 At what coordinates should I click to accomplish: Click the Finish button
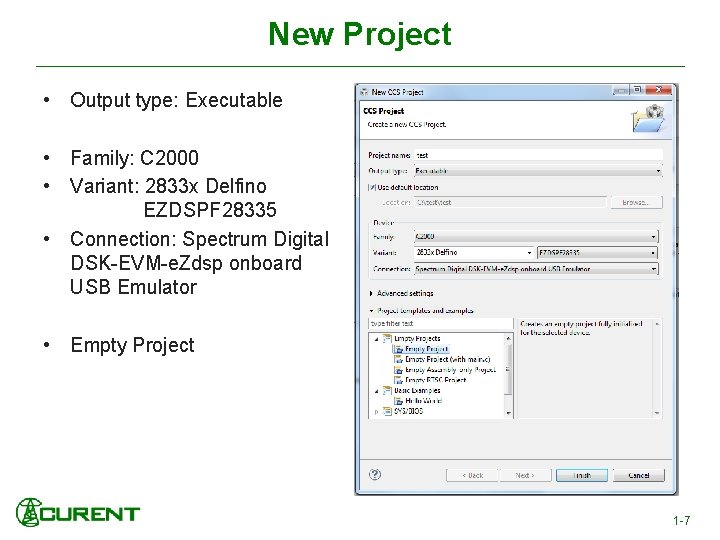(582, 475)
